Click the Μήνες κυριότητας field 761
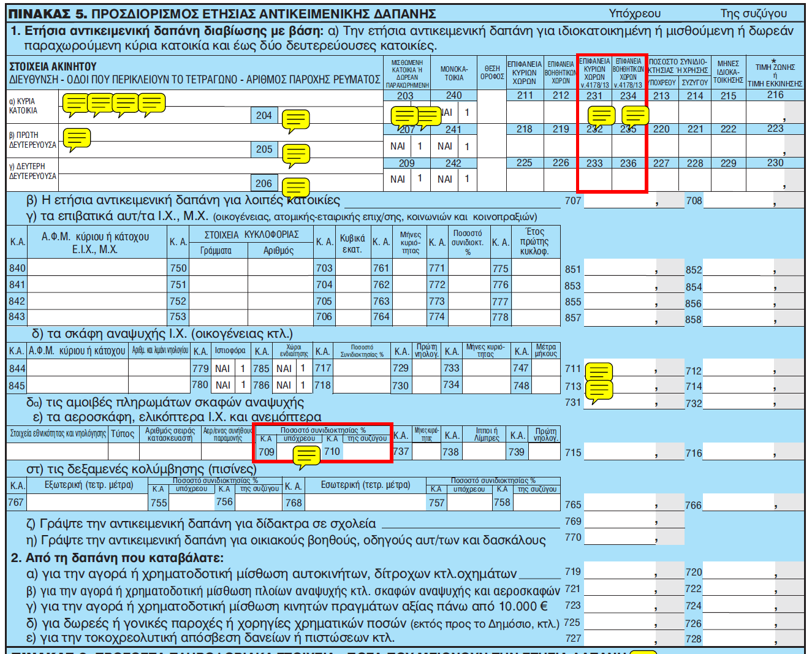The width and height of the screenshot is (812, 654). click(409, 268)
